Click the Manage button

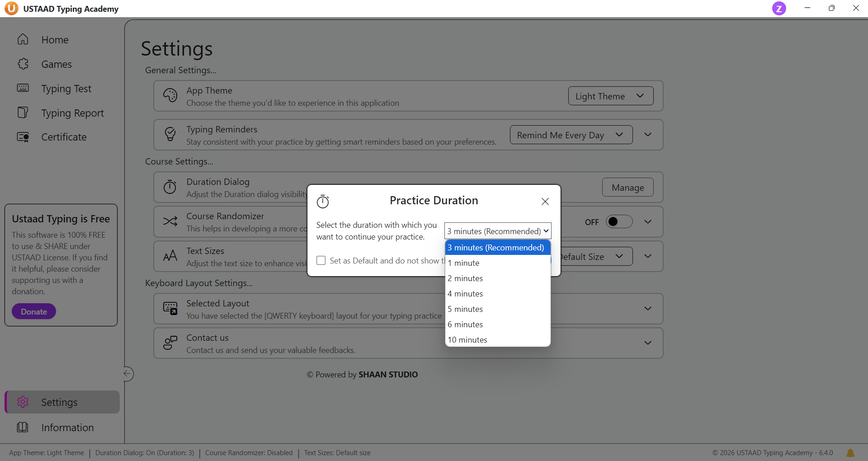pos(627,188)
